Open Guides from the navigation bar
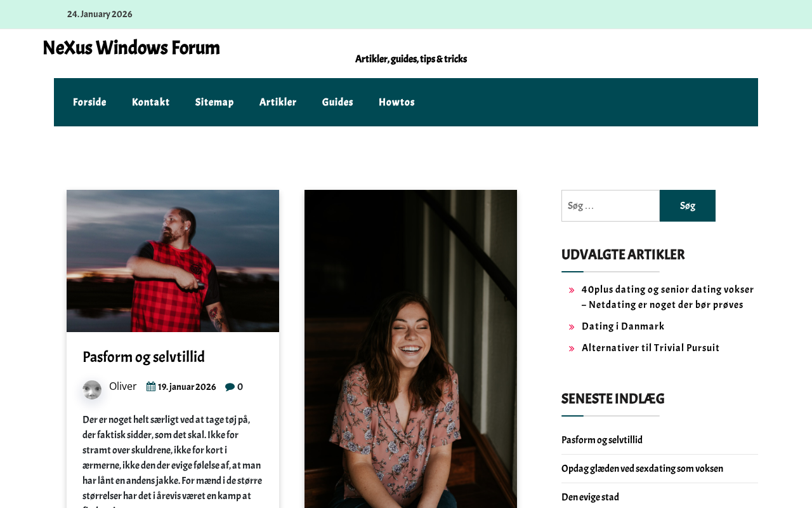This screenshot has width=812, height=508. (337, 102)
